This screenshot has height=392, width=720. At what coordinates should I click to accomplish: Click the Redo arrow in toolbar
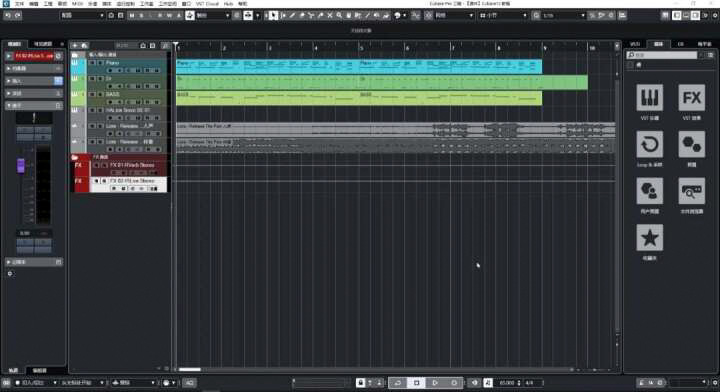coord(17,15)
